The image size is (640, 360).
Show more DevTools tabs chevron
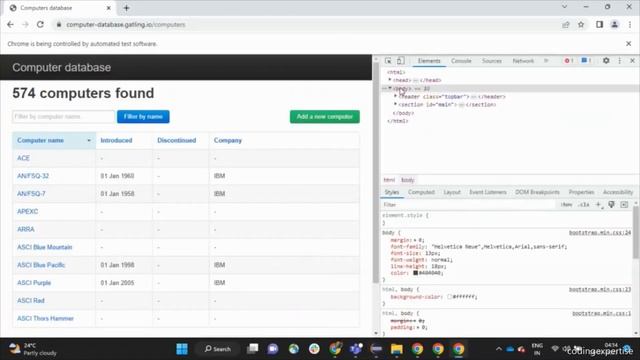546,61
